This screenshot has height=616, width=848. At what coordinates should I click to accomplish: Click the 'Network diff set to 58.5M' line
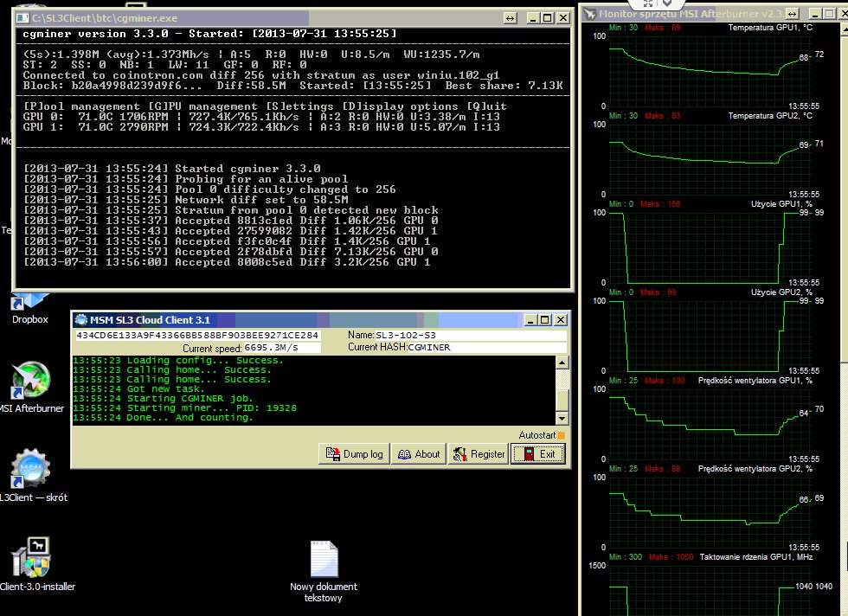click(186, 200)
